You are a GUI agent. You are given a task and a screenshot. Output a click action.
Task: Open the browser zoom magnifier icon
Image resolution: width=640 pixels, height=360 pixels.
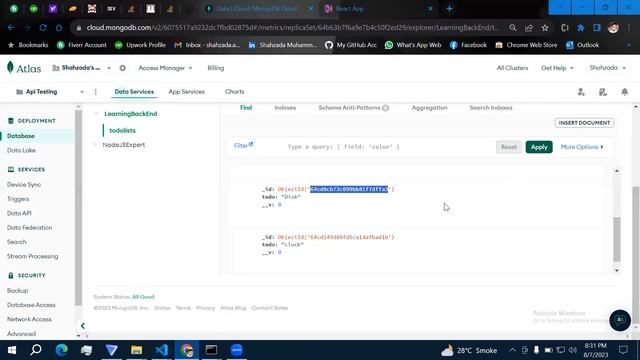[x=513, y=28]
